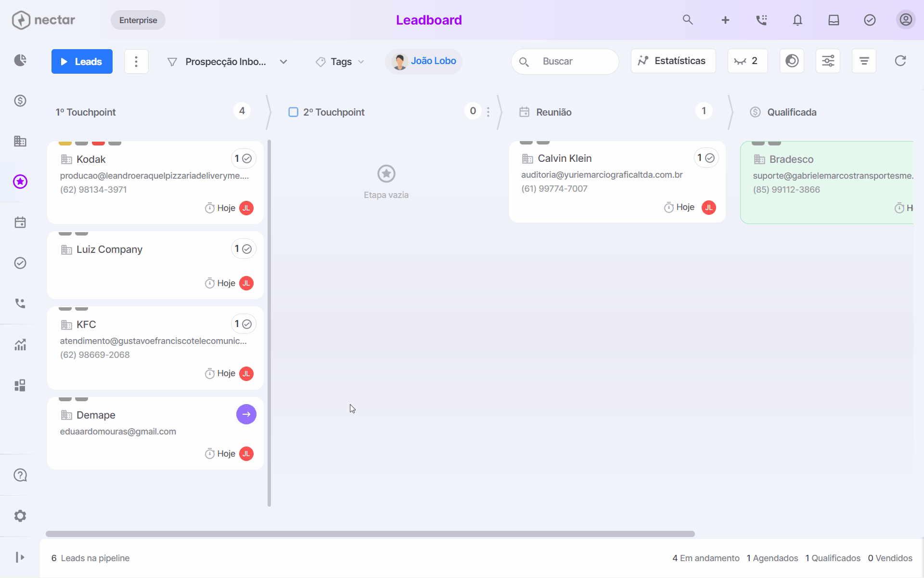Click the blue Leads button
This screenshot has width=924, height=578.
click(82, 62)
